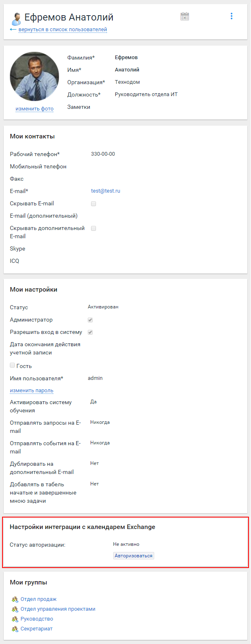The width and height of the screenshot is (251, 644).
Task: Click the Отдел управления проектами group icon
Action: pyautogui.click(x=15, y=609)
